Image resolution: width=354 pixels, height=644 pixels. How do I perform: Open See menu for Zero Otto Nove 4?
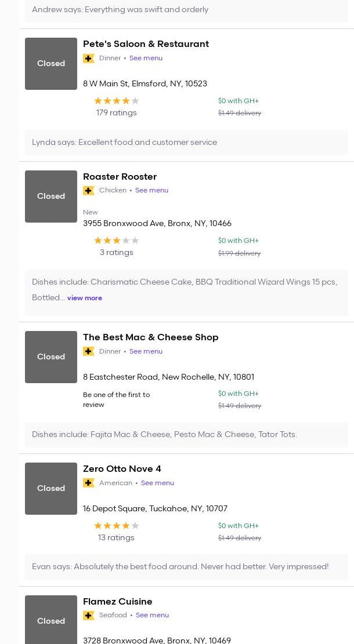point(157,483)
